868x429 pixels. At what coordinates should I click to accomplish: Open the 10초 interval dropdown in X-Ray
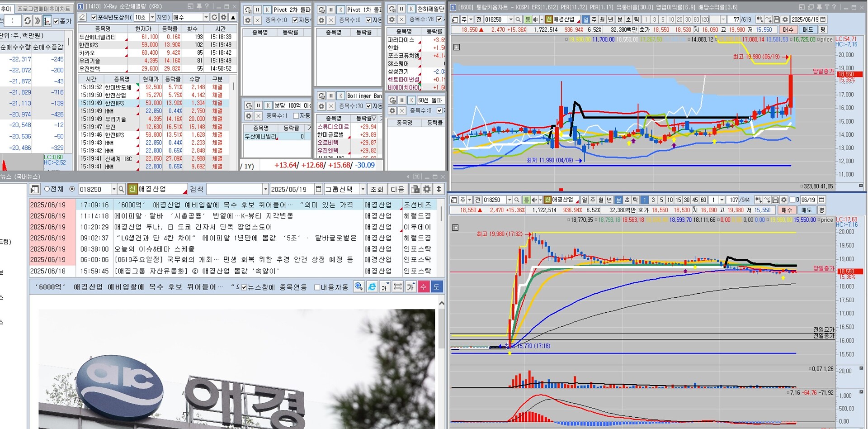(152, 17)
